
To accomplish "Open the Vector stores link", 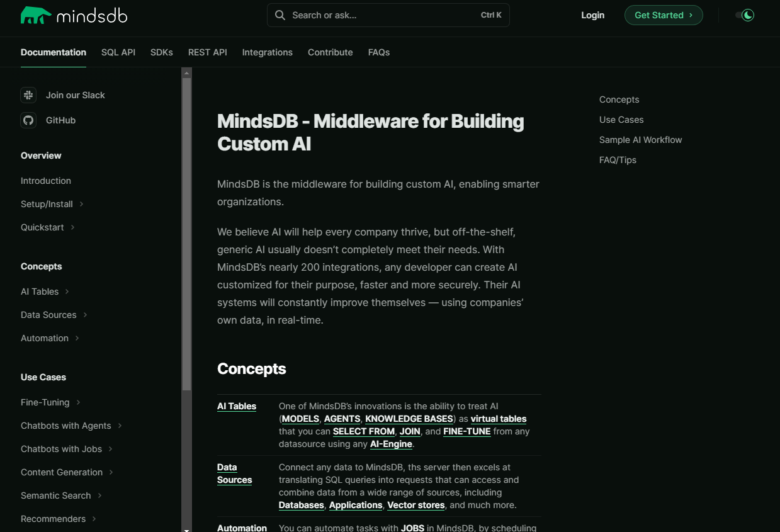I will [416, 505].
